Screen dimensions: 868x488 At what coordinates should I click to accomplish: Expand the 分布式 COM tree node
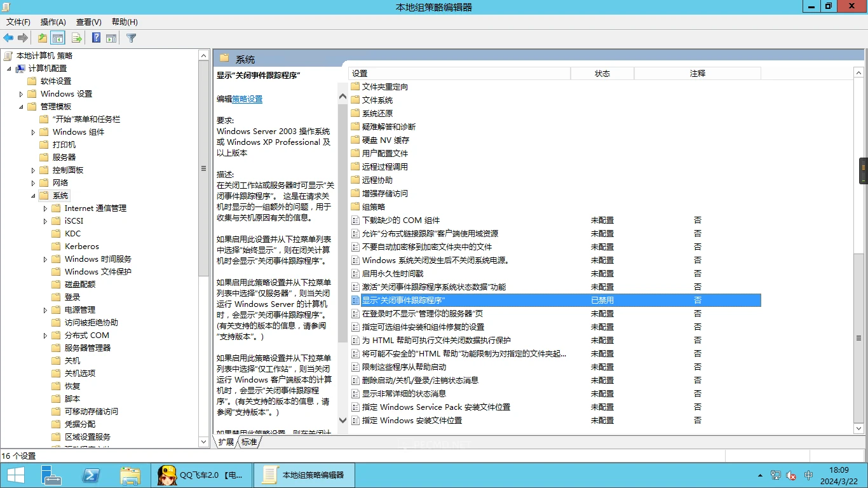(45, 335)
